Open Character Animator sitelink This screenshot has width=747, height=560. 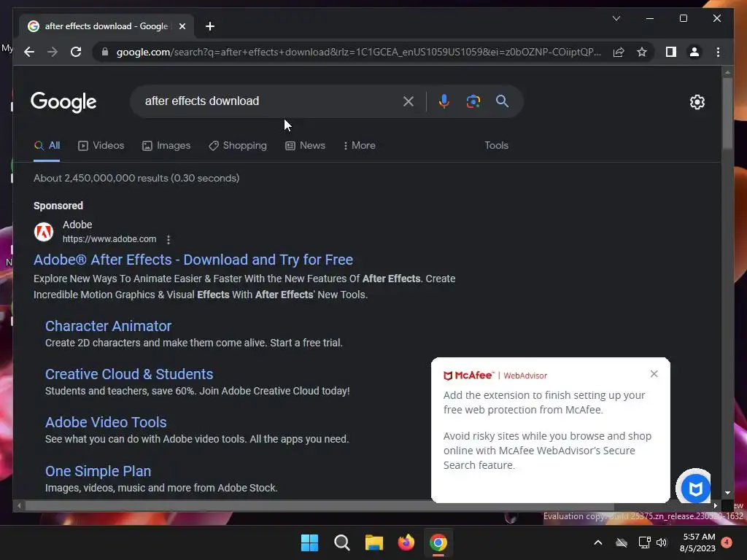pyautogui.click(x=108, y=326)
